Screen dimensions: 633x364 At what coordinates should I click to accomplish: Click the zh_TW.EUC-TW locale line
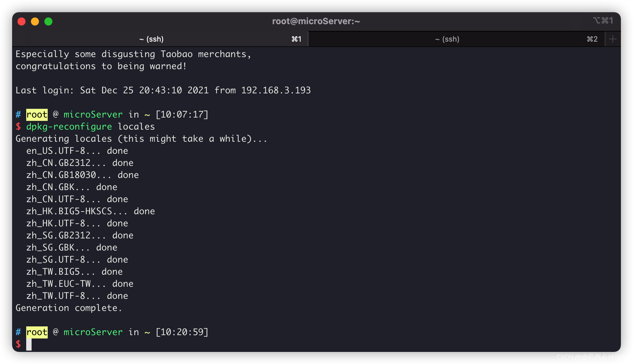80,284
